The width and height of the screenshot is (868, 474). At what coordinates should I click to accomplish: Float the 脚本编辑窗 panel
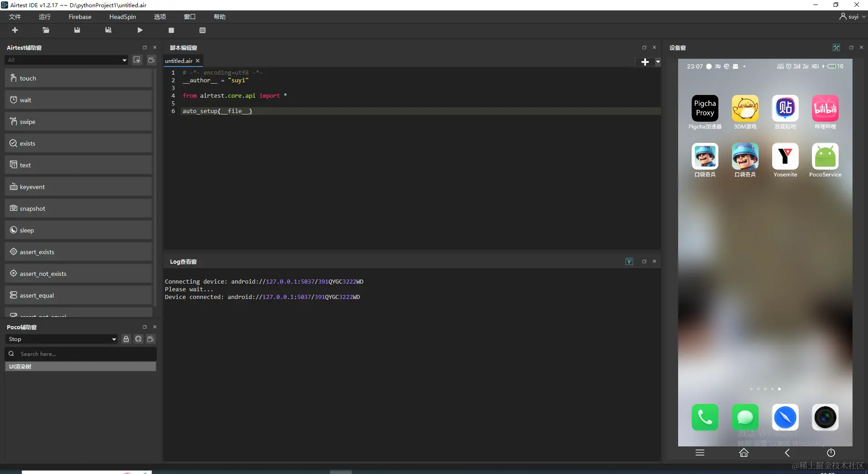[644, 47]
